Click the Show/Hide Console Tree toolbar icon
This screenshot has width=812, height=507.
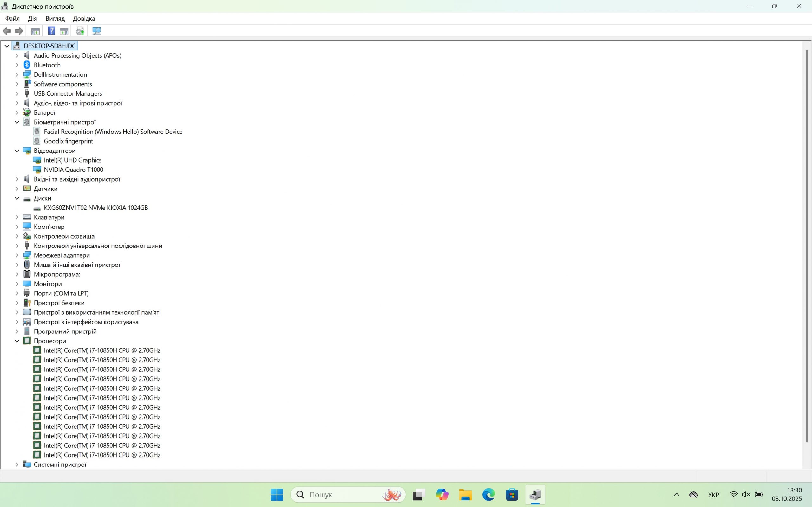[x=35, y=31]
